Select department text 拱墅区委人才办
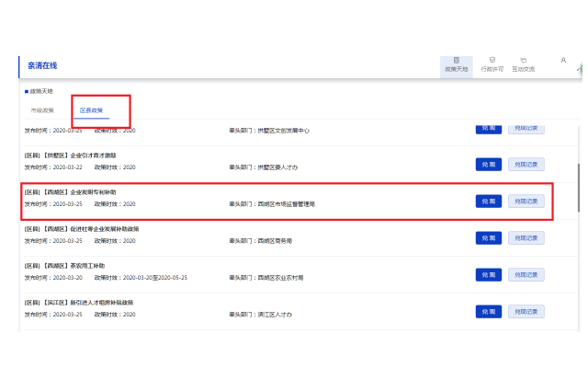This screenshot has height=368, width=588. [277, 167]
